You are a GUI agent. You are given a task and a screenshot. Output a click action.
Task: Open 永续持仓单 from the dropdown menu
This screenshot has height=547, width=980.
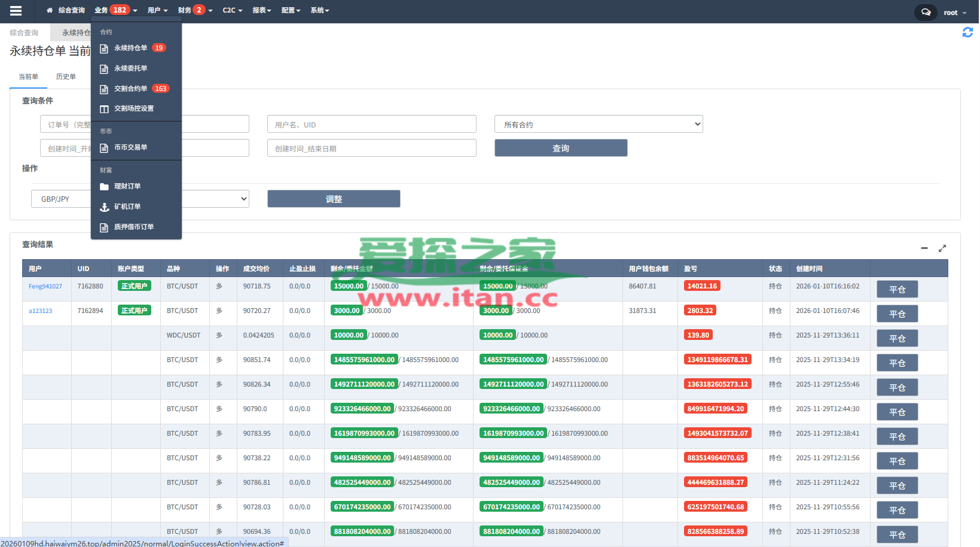click(x=130, y=48)
